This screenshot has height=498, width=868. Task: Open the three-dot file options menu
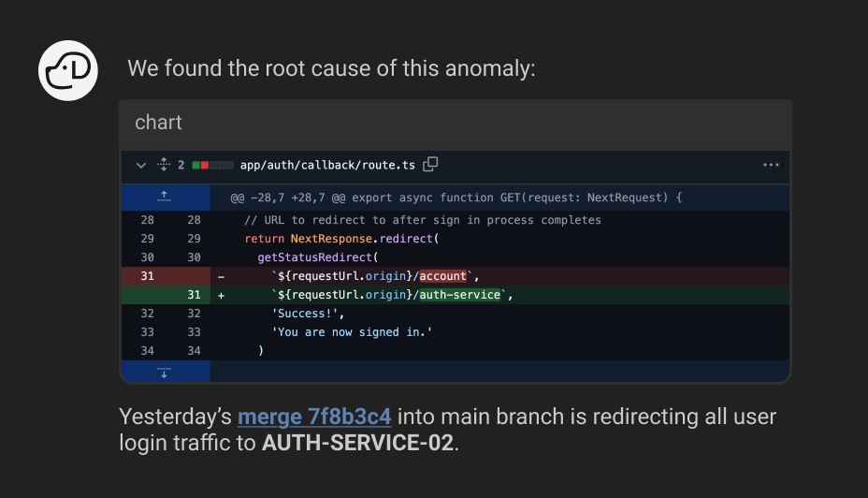pos(771,165)
